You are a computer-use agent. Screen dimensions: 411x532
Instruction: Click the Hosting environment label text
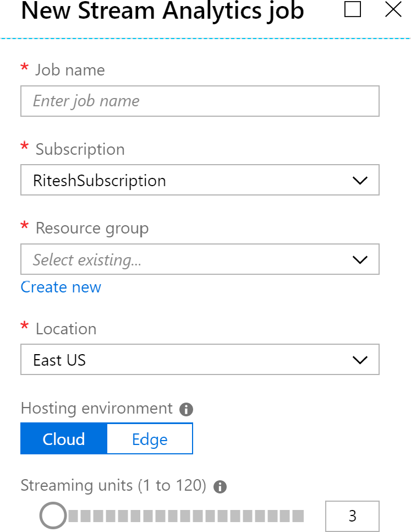pyautogui.click(x=97, y=409)
